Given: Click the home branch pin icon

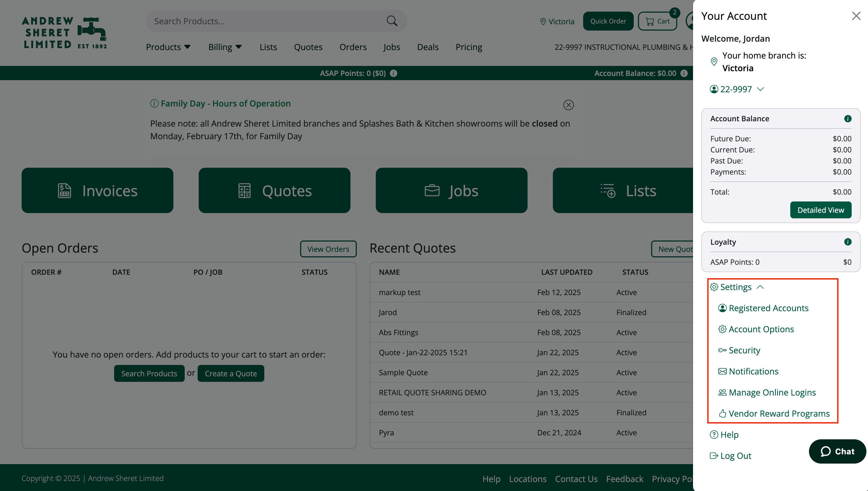Looking at the screenshot, I should coord(714,62).
